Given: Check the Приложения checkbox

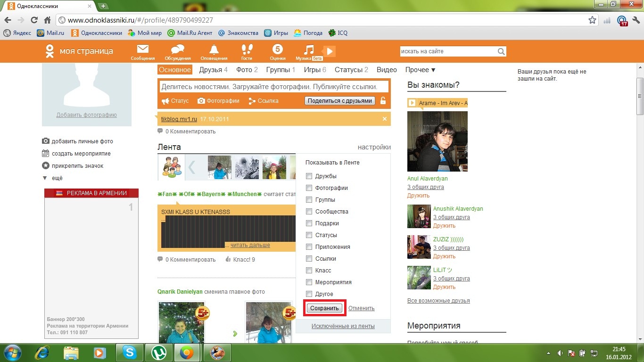Looking at the screenshot, I should tap(309, 247).
